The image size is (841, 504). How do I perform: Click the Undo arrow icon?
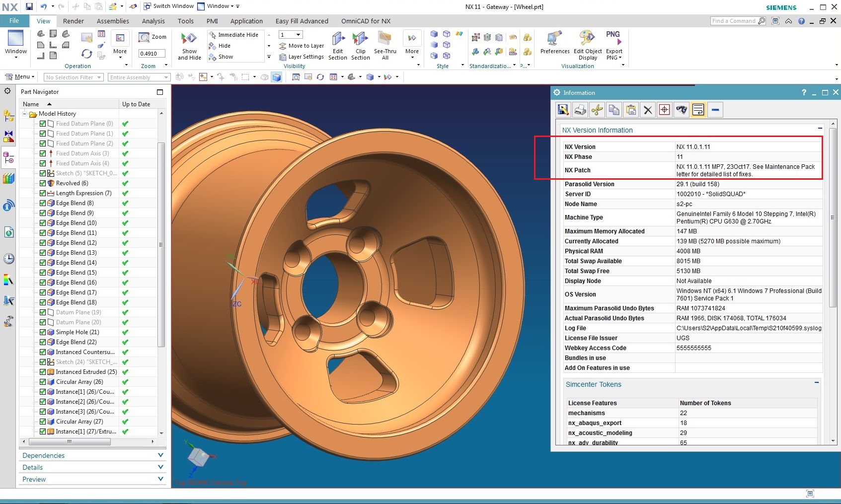[43, 6]
